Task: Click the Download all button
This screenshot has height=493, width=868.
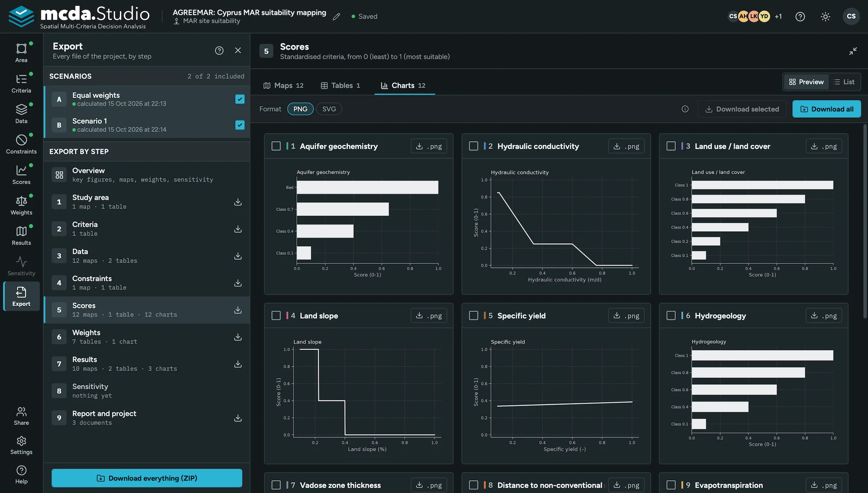Action: point(827,109)
